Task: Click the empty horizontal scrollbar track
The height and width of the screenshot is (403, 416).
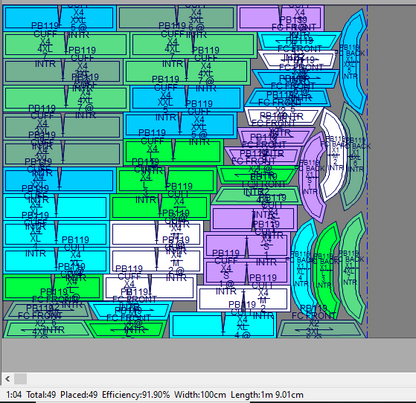Action: 220,379
